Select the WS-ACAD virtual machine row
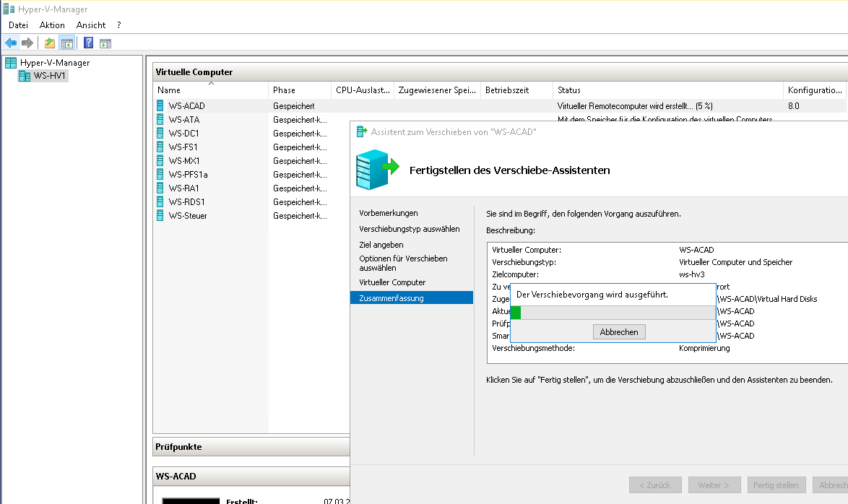 pyautogui.click(x=501, y=106)
